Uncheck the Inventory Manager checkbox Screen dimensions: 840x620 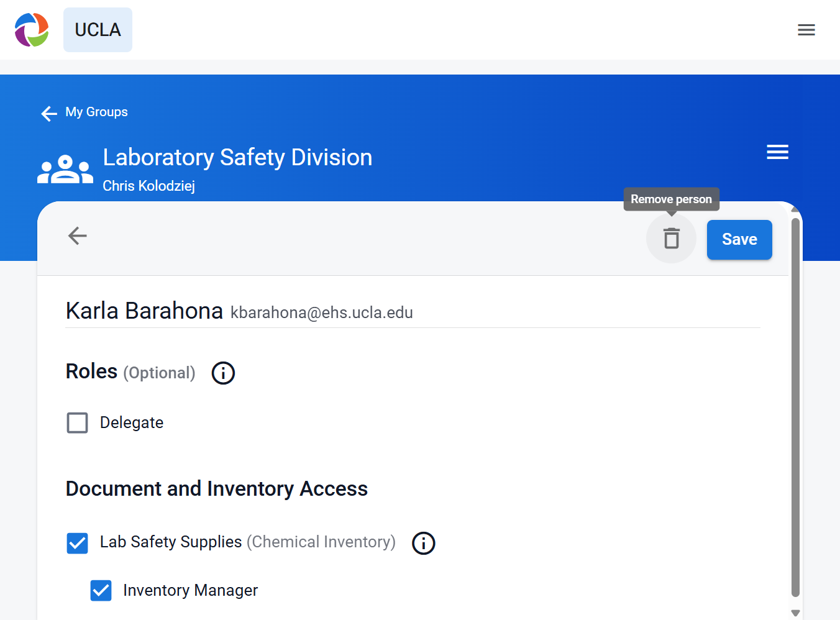101,590
